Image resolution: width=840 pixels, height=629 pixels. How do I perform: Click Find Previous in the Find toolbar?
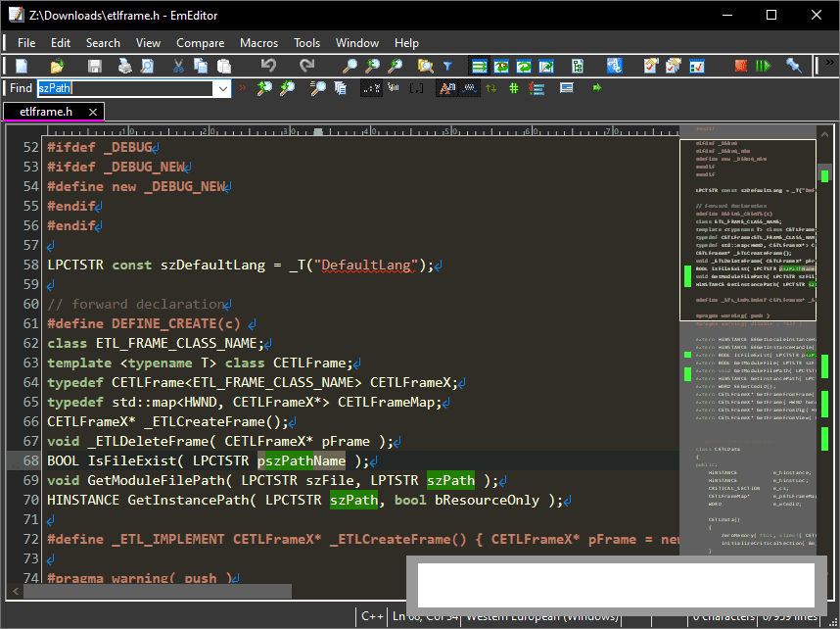tap(264, 88)
